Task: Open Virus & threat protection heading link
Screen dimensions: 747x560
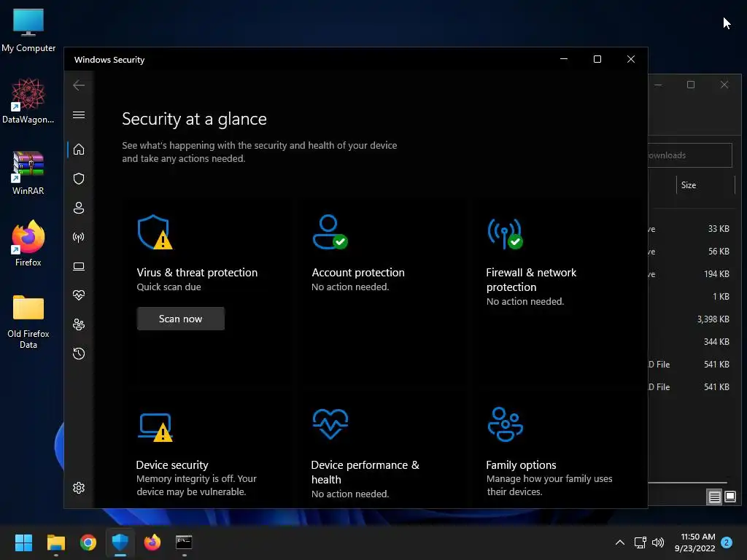Action: [x=197, y=273]
